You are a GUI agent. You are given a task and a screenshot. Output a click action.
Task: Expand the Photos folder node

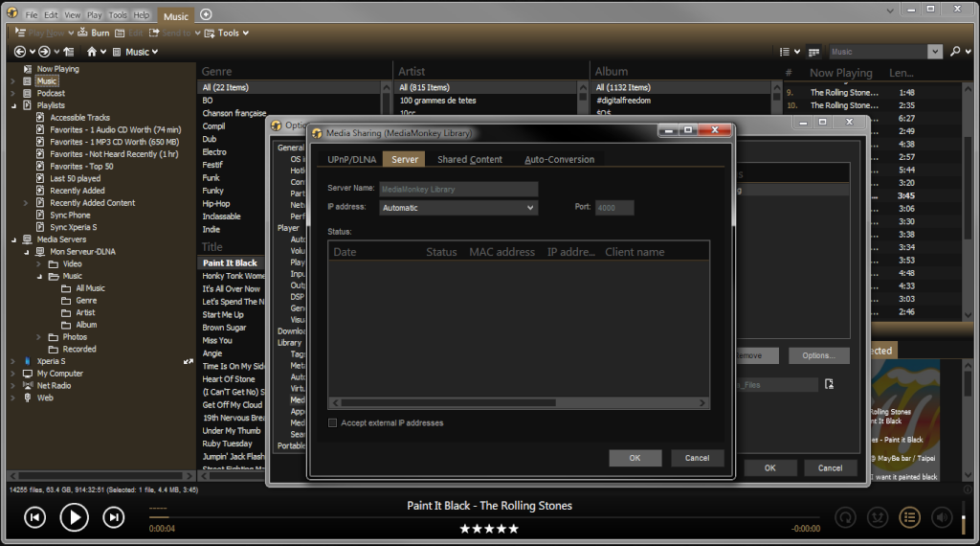click(x=38, y=336)
